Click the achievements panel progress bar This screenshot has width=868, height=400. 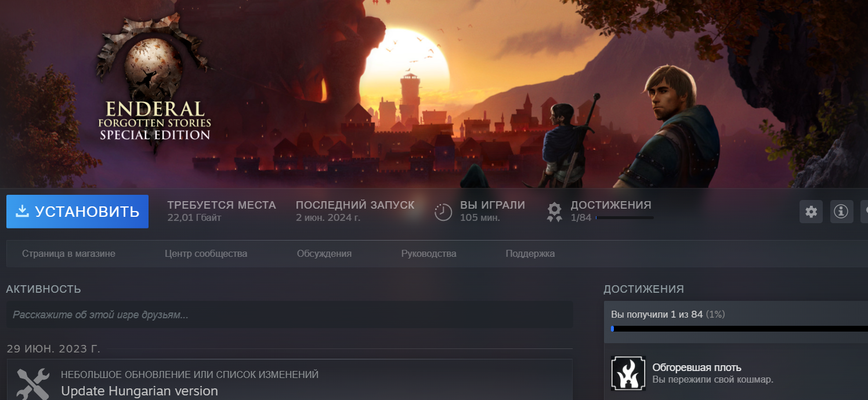point(739,329)
